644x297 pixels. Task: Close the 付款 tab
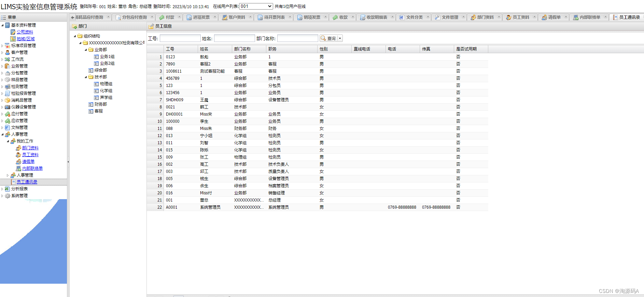(179, 17)
